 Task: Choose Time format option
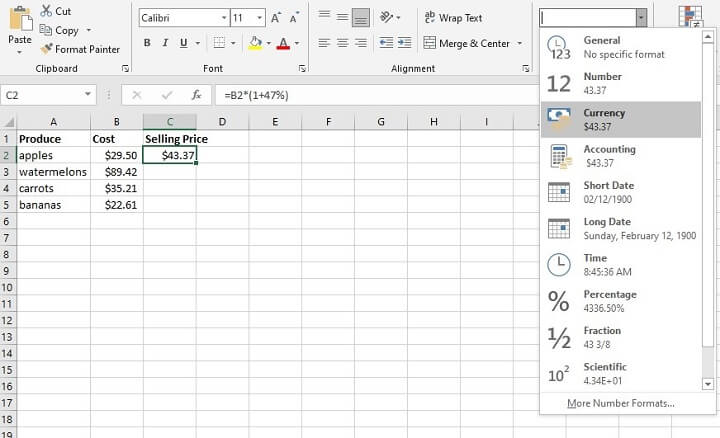click(x=621, y=265)
